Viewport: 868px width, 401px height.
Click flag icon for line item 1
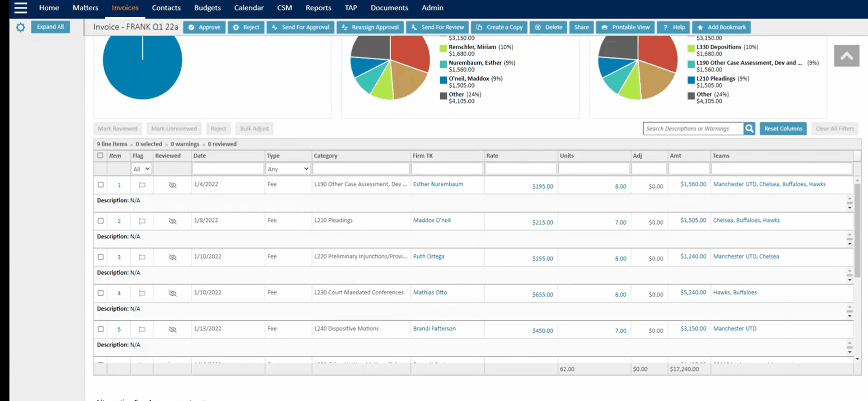point(142,185)
